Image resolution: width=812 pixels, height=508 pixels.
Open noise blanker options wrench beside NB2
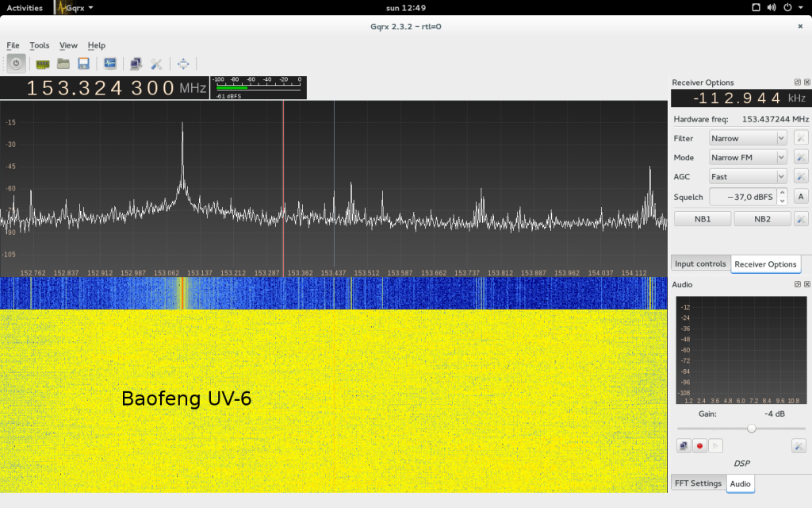point(801,219)
